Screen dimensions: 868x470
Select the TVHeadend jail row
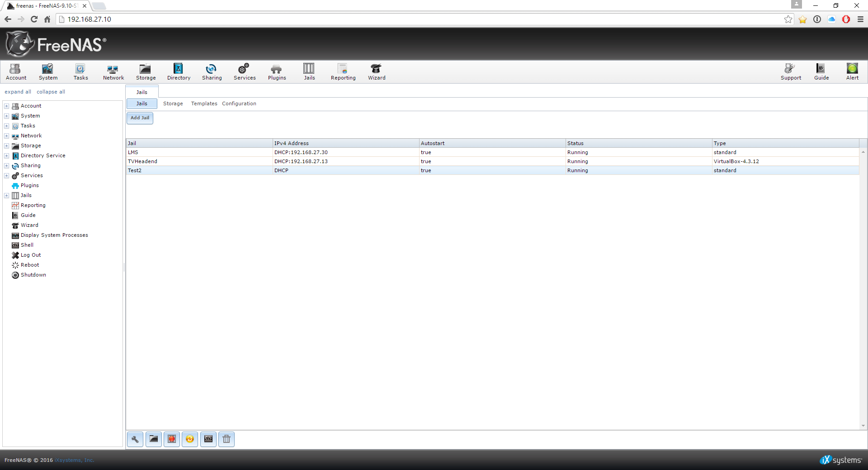click(493, 161)
